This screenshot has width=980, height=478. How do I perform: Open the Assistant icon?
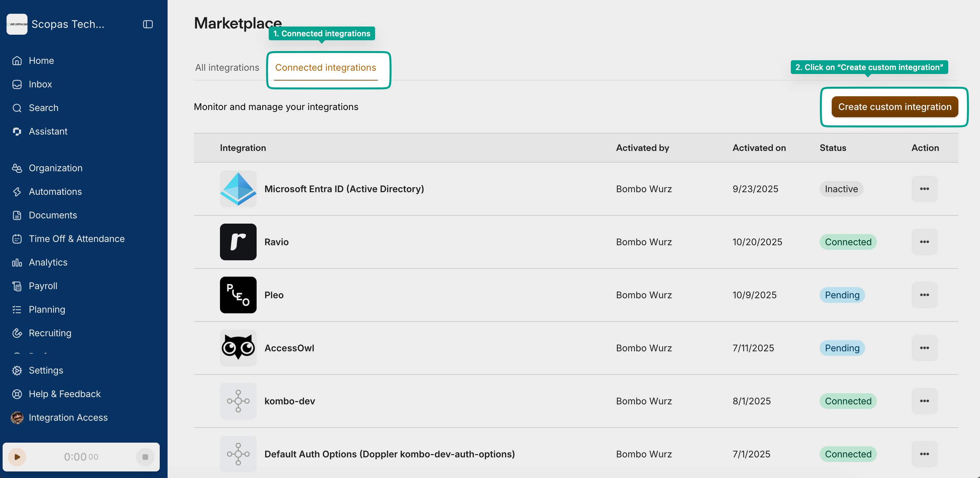click(x=17, y=132)
